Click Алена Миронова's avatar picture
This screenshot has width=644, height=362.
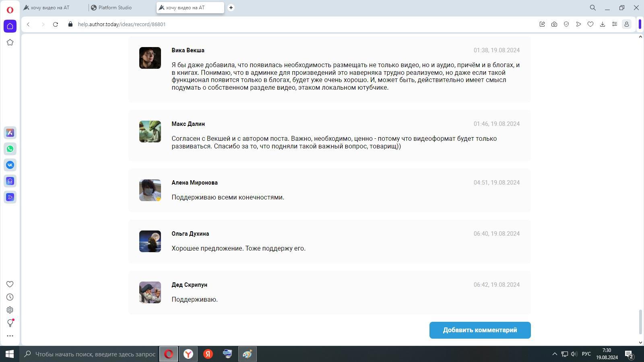150,190
